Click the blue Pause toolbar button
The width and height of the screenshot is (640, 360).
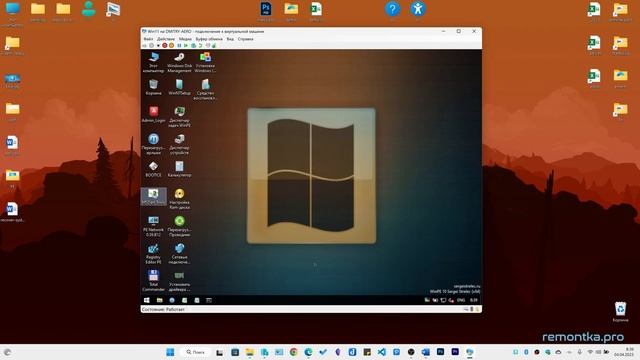(179, 45)
